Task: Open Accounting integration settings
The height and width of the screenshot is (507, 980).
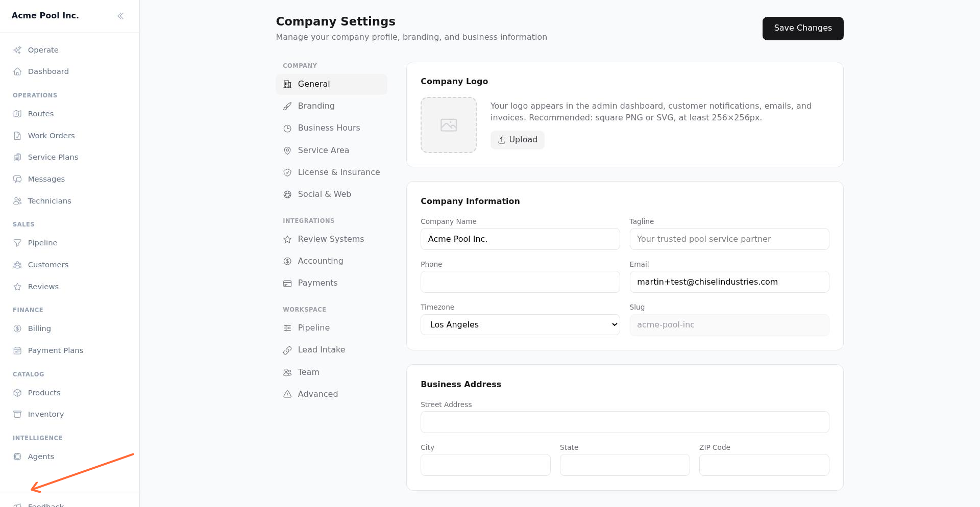Action: 331,261
